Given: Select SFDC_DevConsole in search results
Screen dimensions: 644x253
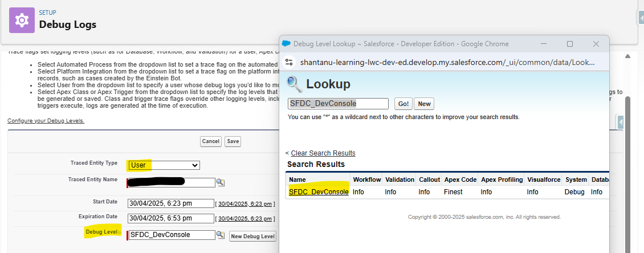Looking at the screenshot, I should [319, 192].
